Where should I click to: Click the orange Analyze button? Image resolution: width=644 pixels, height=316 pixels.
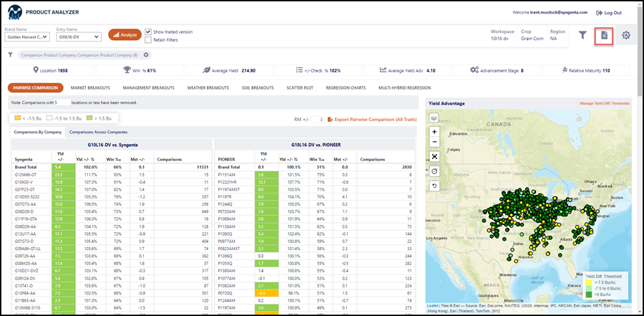click(125, 35)
